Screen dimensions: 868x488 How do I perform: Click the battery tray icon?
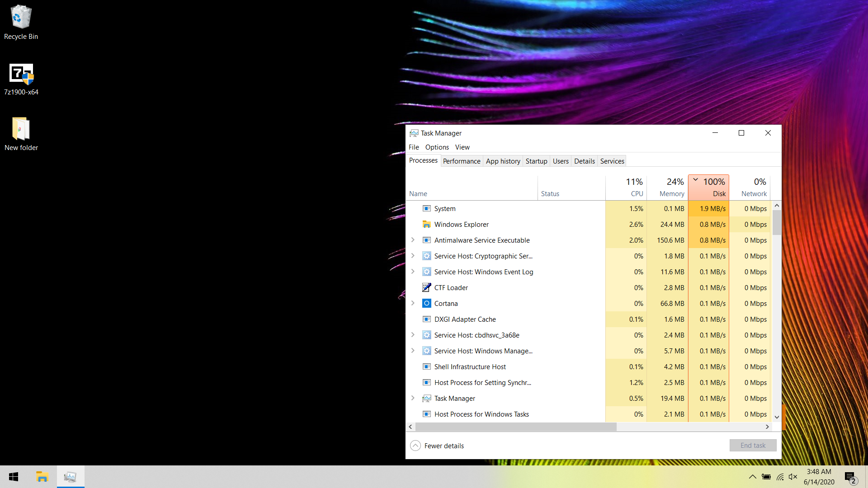coord(766,477)
